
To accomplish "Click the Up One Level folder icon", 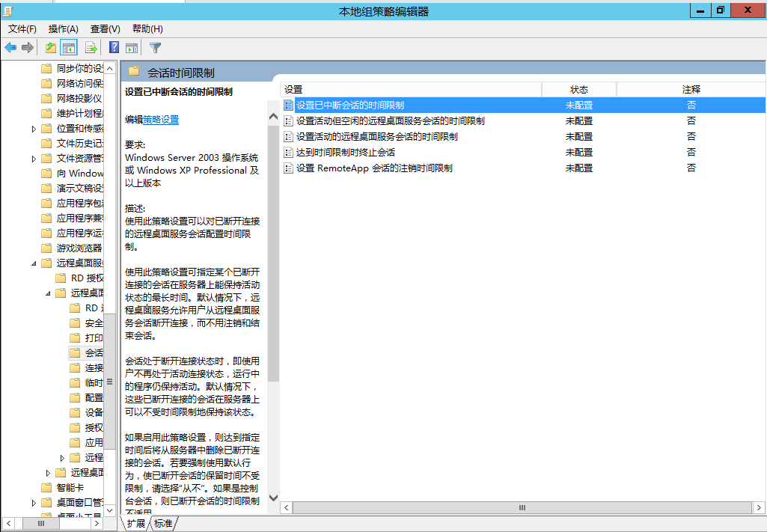I will tap(49, 47).
